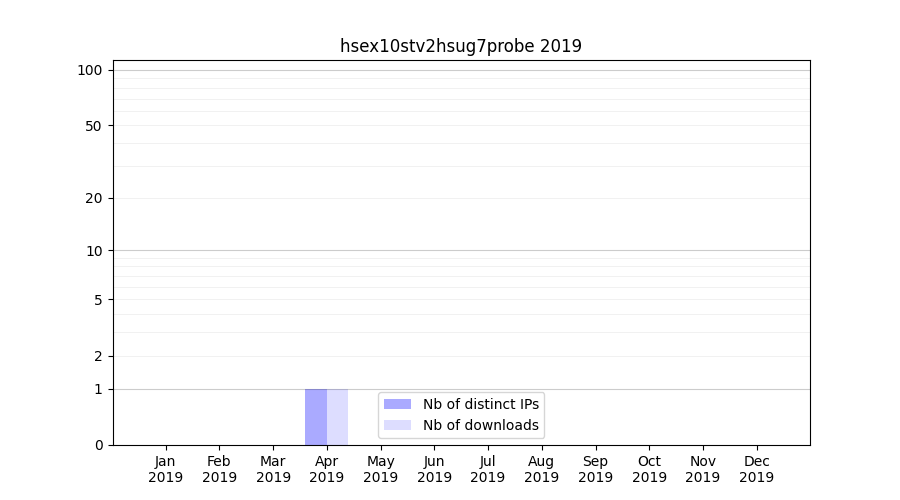Image resolution: width=900 pixels, height=500 pixels.
Task: Select the dark blue distinct IPs bar in April
Action: (x=316, y=417)
